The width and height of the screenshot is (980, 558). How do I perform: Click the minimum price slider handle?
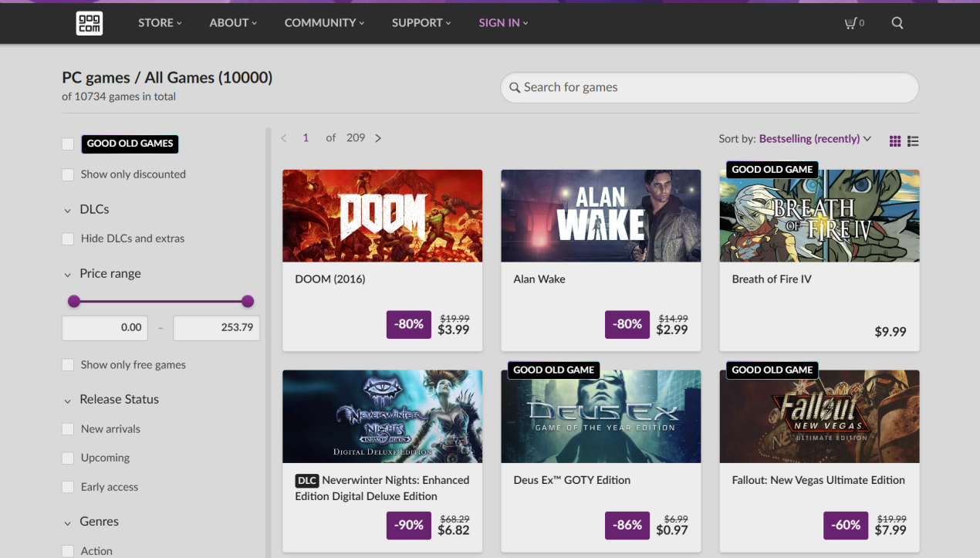[74, 301]
